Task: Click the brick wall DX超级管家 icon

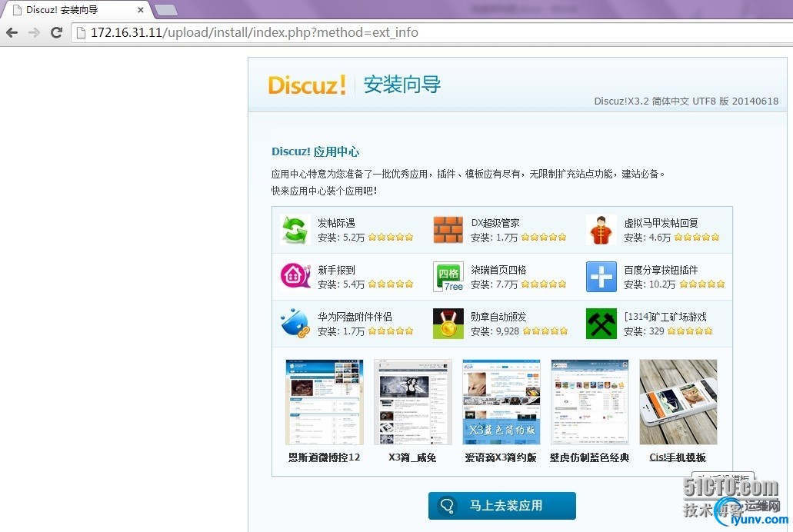Action: pos(448,230)
